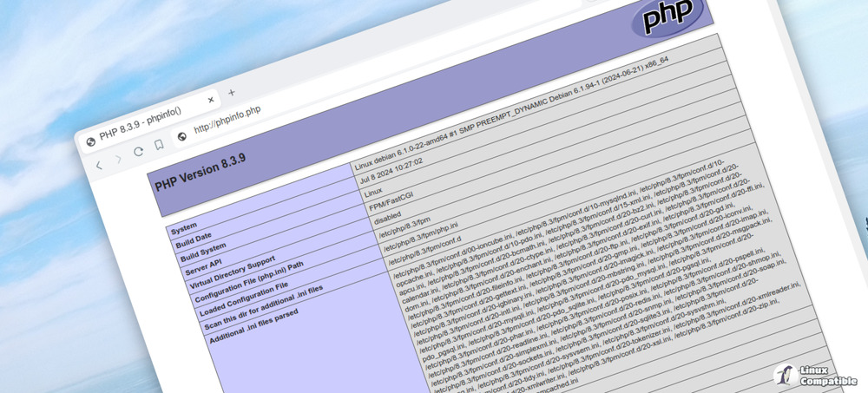Viewport: 868px width, 393px height.
Task: Click the PHP logo in the header
Action: [667, 17]
